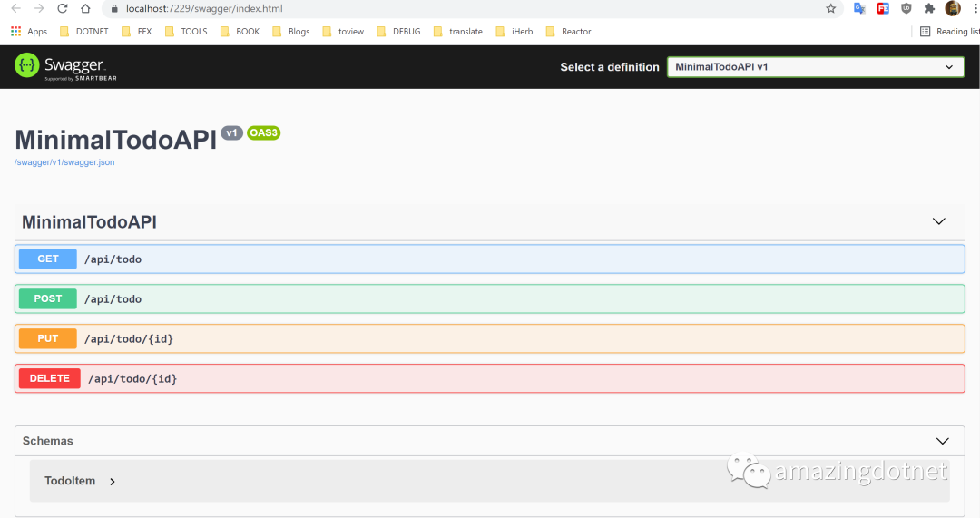Click the red DELETE method badge
The height and width of the screenshot is (518, 980).
50,378
